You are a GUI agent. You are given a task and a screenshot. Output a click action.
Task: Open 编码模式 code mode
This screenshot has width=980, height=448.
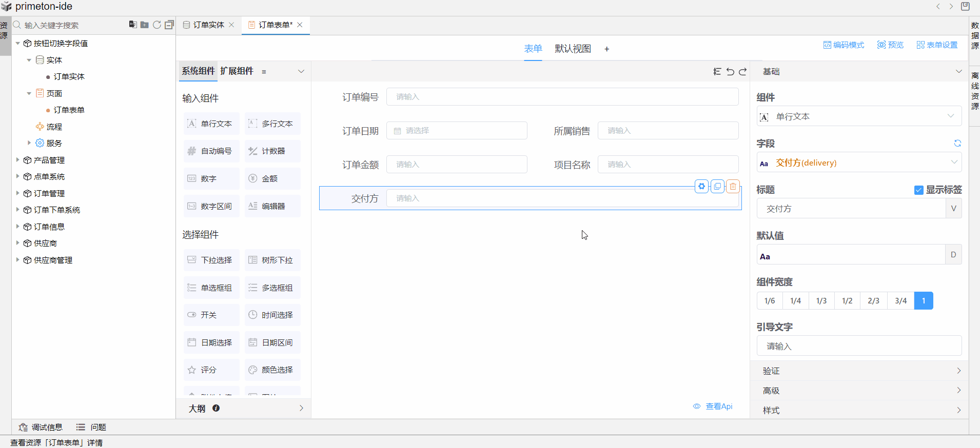coord(844,45)
